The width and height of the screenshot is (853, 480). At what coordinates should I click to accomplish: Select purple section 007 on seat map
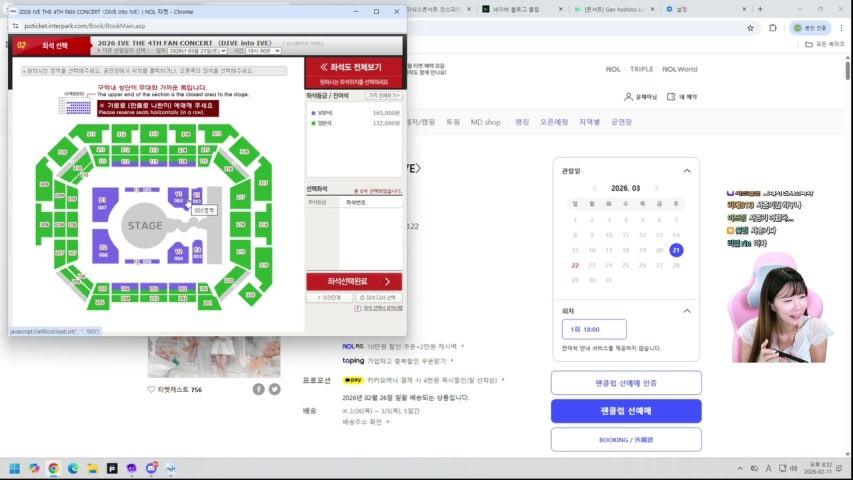[104, 204]
